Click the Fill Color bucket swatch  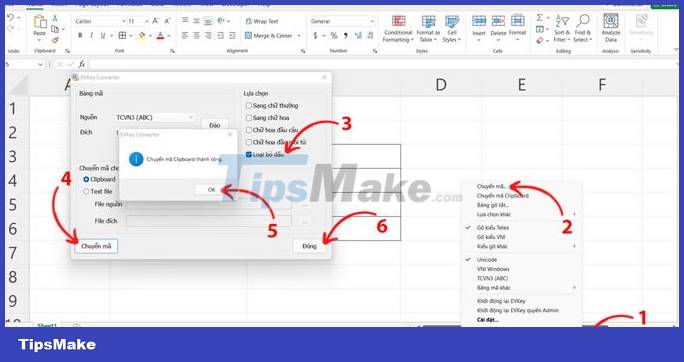point(142,36)
